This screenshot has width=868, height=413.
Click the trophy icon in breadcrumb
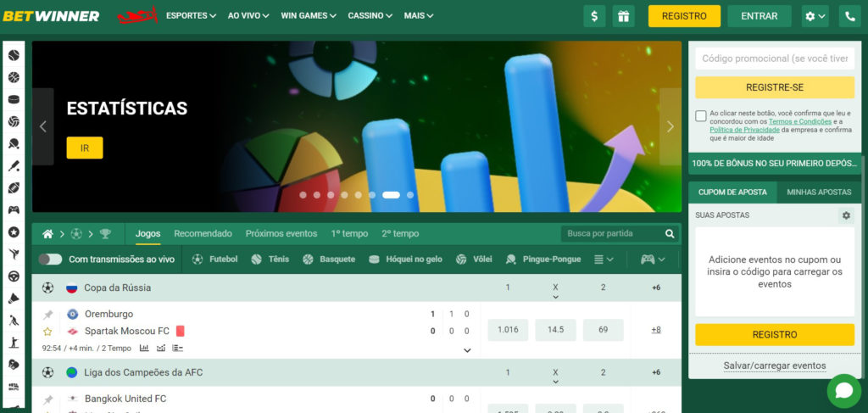(x=105, y=234)
